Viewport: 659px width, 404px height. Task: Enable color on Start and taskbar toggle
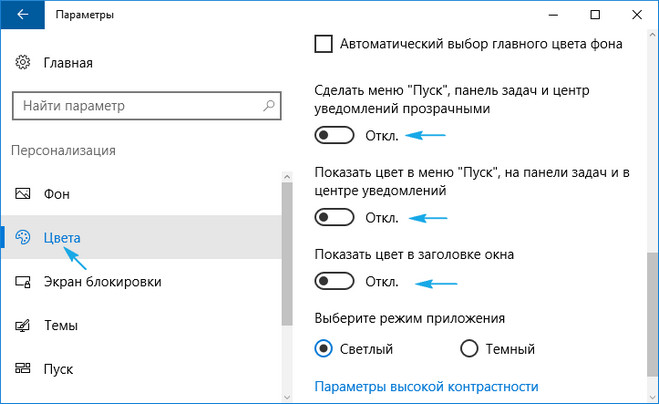(x=335, y=217)
